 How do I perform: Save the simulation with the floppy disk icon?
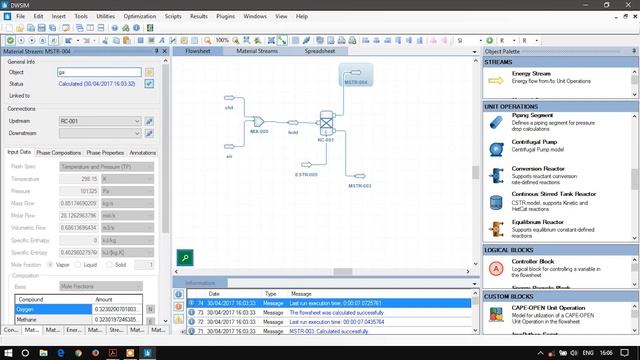[41, 28]
